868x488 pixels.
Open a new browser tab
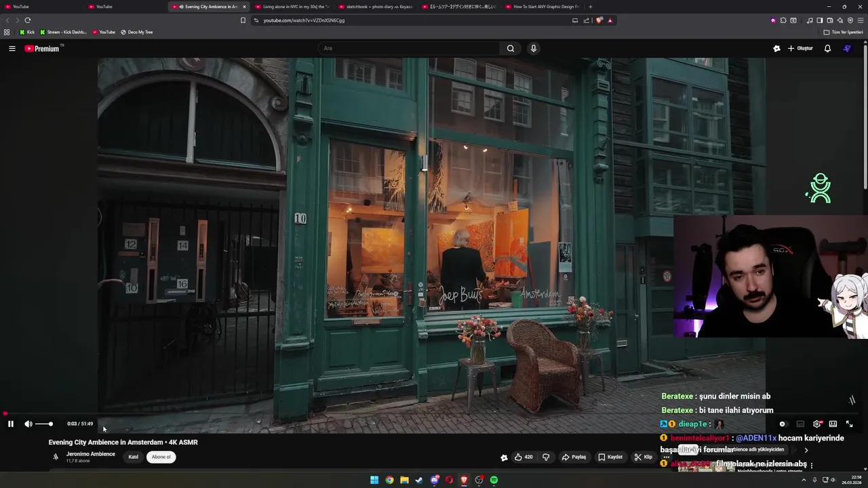590,7
